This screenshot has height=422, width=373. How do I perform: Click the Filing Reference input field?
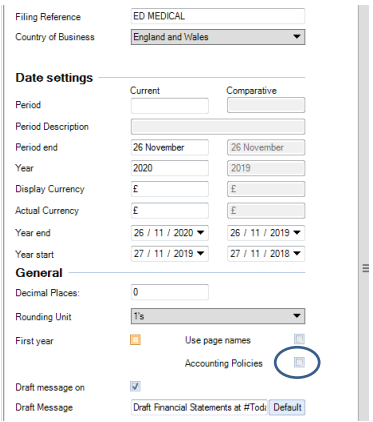218,16
